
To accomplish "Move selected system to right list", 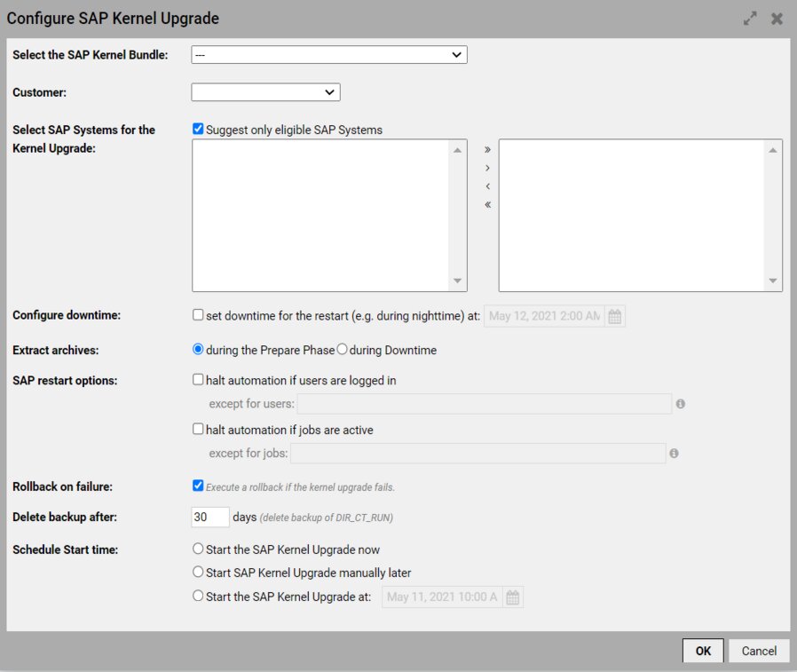I will (x=486, y=168).
